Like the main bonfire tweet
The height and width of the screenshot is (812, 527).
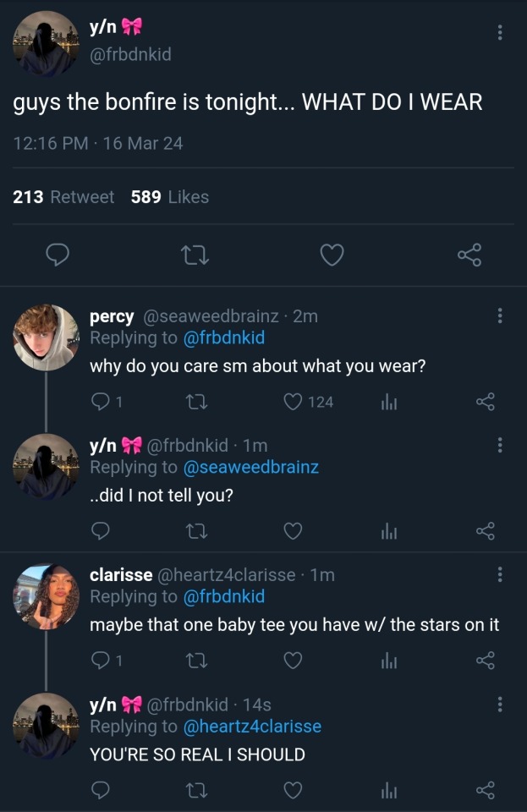[332, 255]
